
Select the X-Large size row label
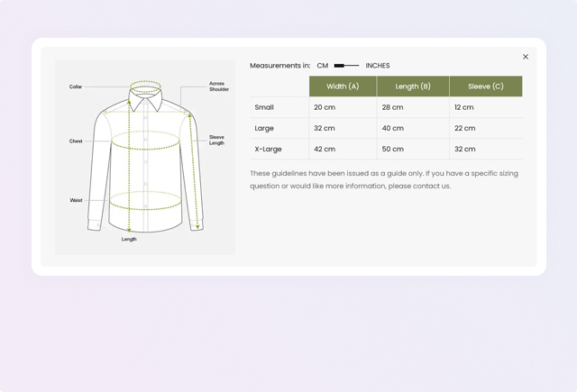pyautogui.click(x=270, y=149)
